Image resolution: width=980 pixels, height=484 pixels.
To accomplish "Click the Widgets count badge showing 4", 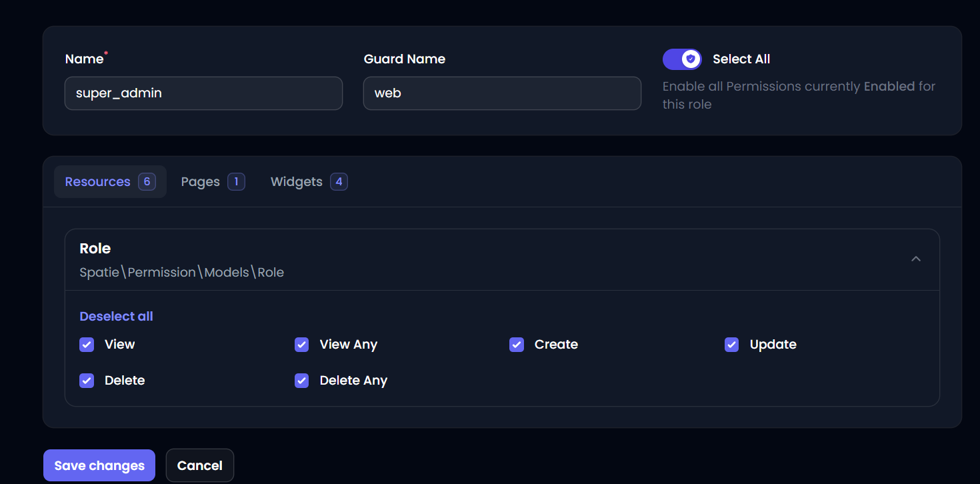I will [x=339, y=182].
